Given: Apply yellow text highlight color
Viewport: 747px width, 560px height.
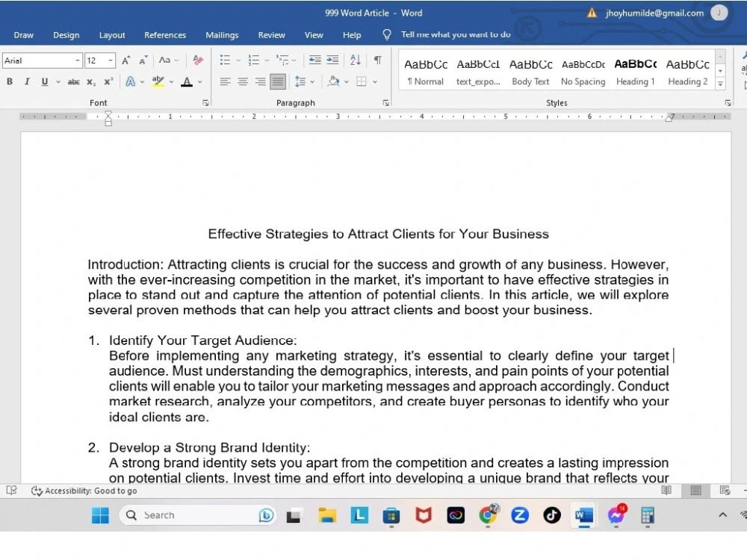Looking at the screenshot, I should [x=158, y=82].
